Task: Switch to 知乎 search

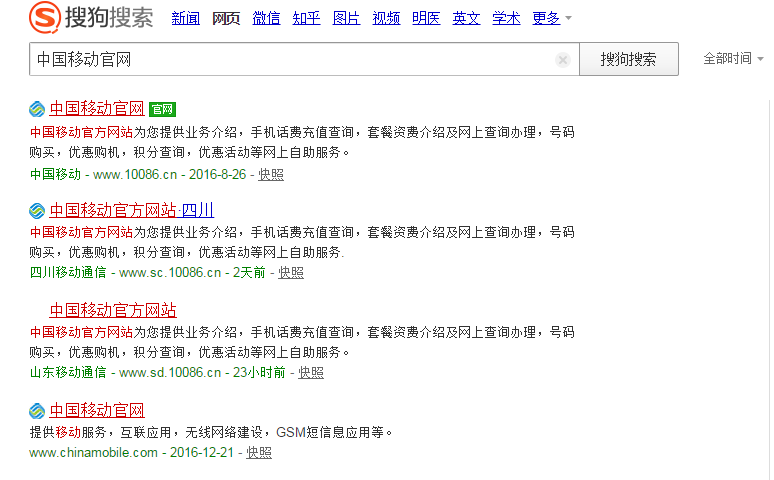Action: [306, 18]
